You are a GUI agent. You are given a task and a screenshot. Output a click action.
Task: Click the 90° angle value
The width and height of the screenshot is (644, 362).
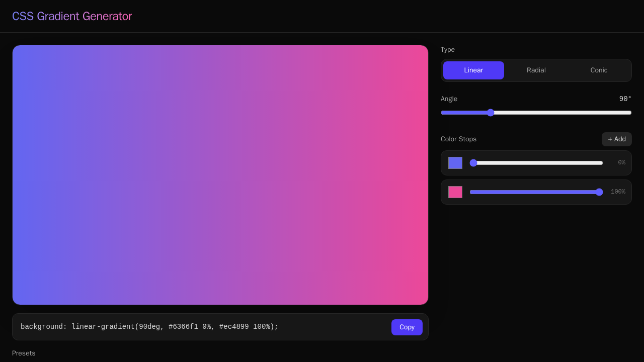click(625, 99)
